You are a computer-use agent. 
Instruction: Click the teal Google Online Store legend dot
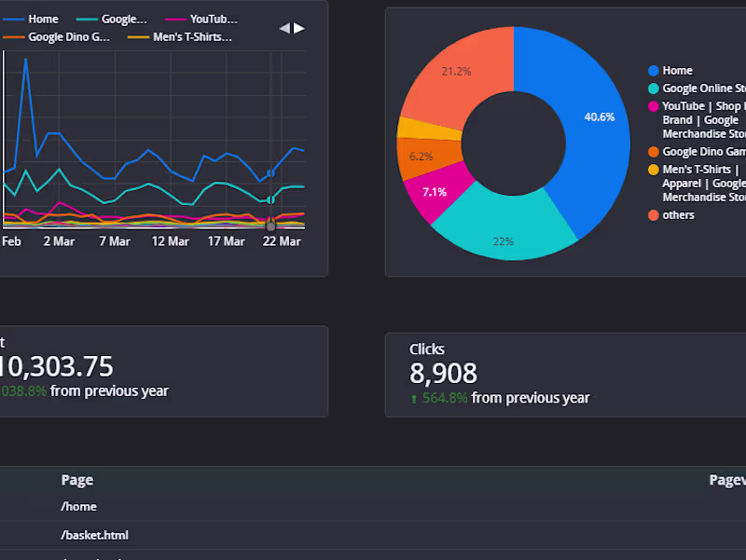(x=654, y=89)
